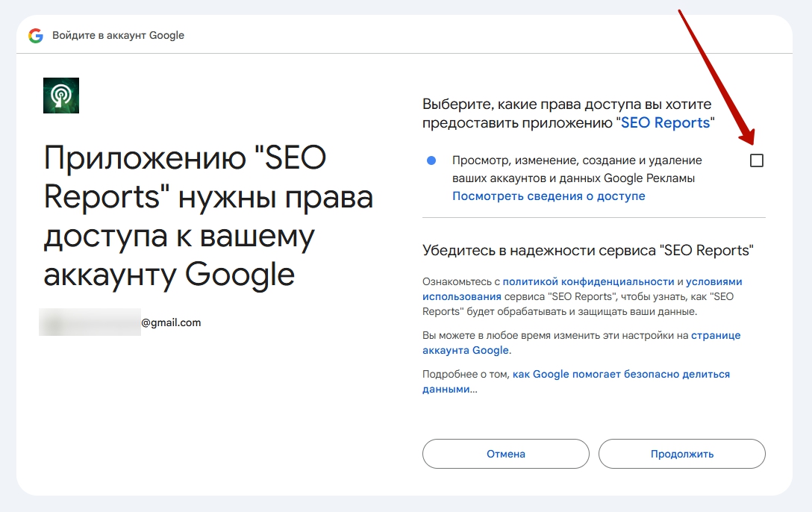The height and width of the screenshot is (512, 812).
Task: Click the blue dot beside permission text
Action: click(431, 160)
